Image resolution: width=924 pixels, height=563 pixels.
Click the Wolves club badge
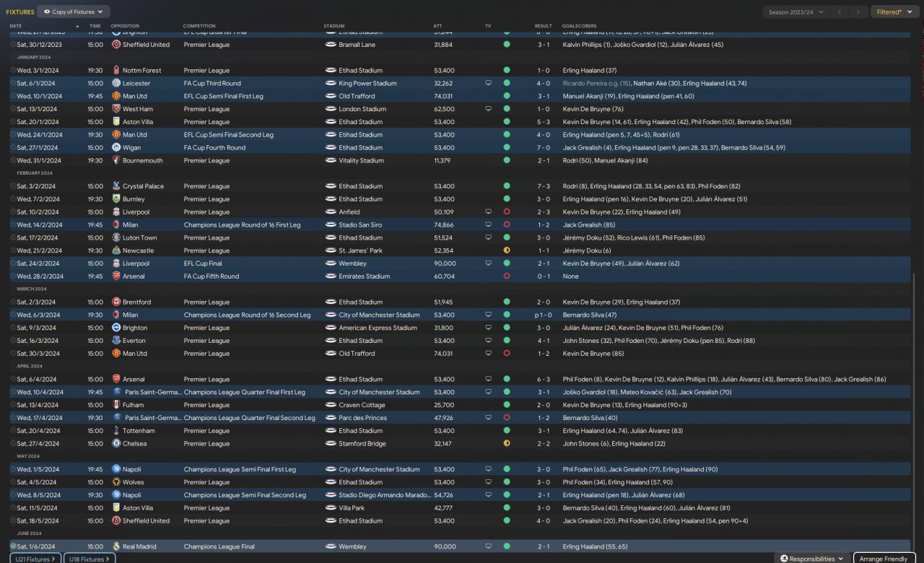point(116,482)
